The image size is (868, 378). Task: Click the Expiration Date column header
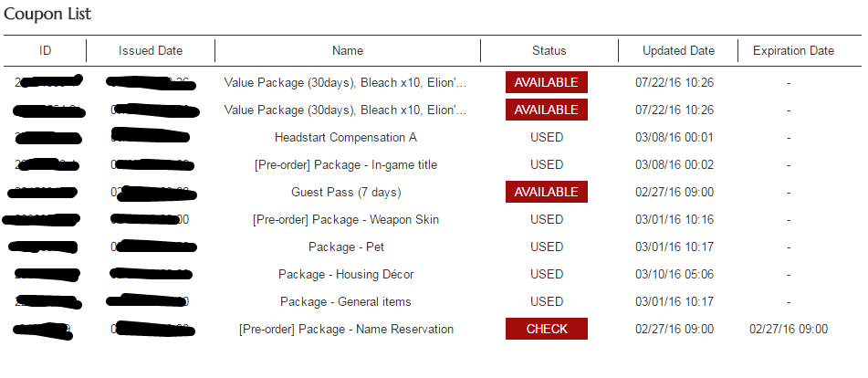(793, 50)
